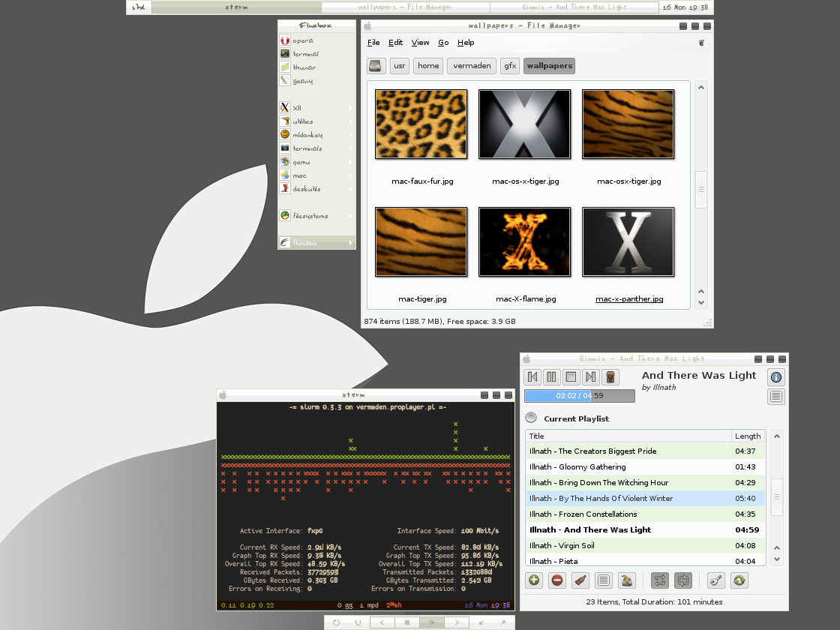This screenshot has width=840, height=630.
Task: Open Go menu in the File Manager
Action: (443, 42)
